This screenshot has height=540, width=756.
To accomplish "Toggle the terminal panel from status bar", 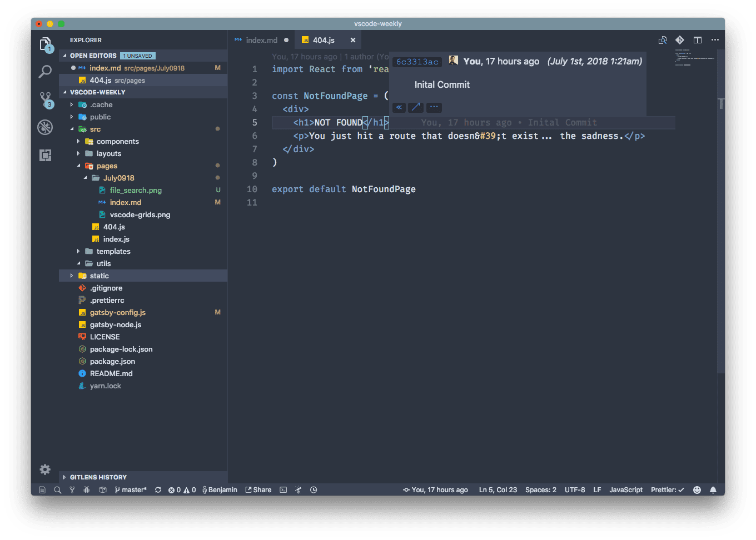I will coord(283,490).
